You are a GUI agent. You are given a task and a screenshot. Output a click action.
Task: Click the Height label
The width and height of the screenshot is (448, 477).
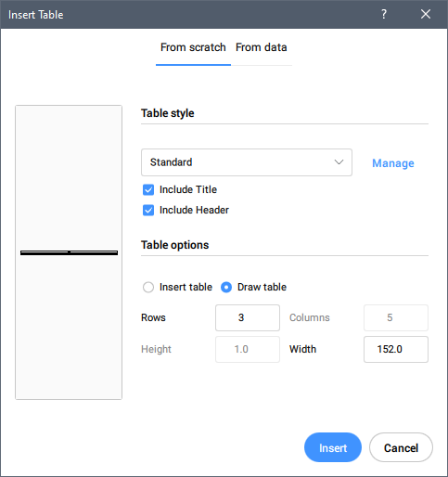coord(156,349)
